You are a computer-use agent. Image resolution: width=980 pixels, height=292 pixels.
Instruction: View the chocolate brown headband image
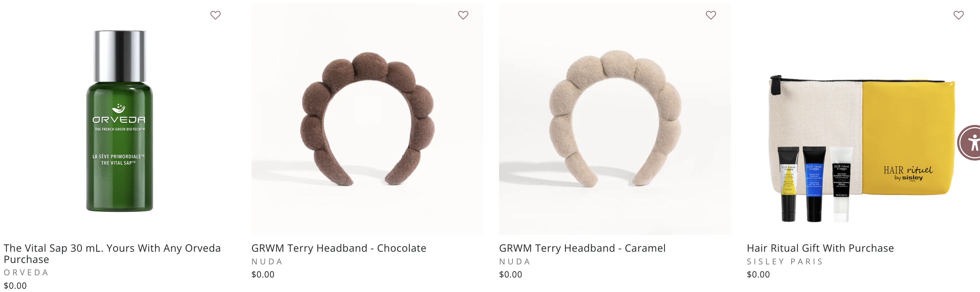tap(367, 119)
